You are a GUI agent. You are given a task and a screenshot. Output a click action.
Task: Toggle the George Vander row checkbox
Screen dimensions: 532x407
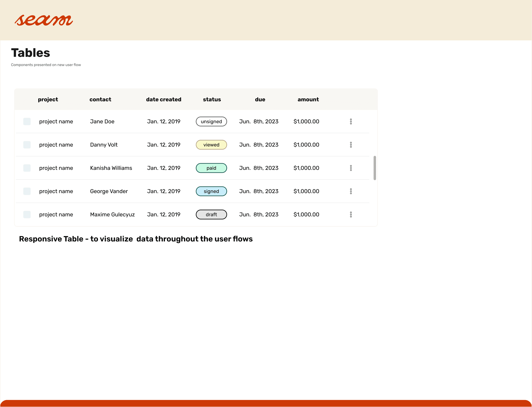click(x=27, y=191)
